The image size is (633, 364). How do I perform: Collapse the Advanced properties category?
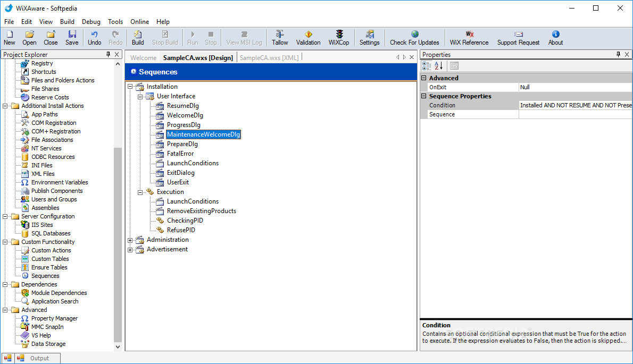pyautogui.click(x=424, y=78)
